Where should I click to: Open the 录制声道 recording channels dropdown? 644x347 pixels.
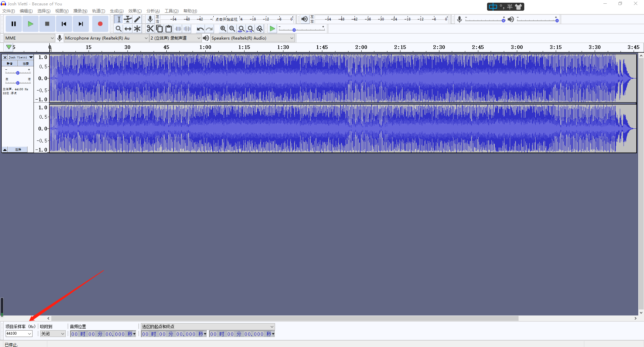(x=175, y=38)
